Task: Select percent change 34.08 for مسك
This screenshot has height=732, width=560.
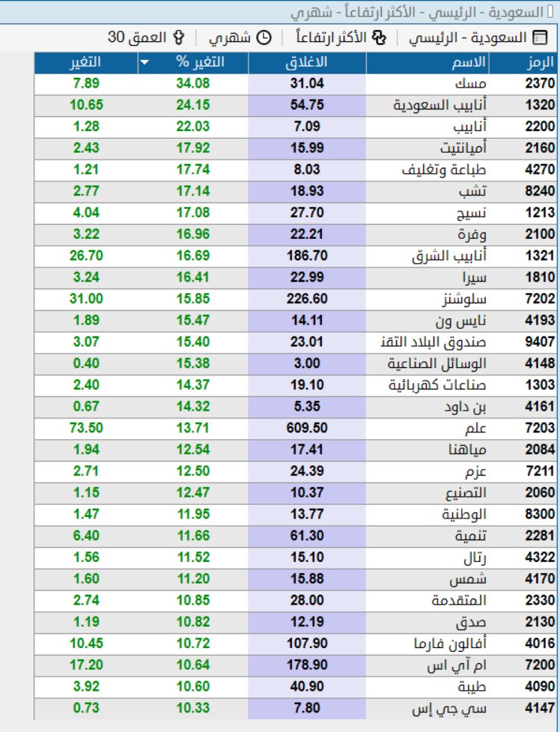Action: [x=193, y=84]
